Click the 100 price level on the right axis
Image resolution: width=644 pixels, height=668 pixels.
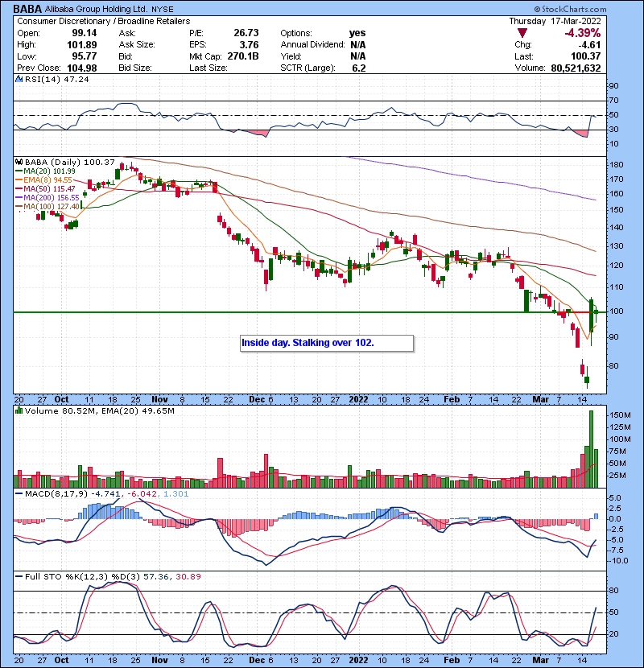click(617, 311)
